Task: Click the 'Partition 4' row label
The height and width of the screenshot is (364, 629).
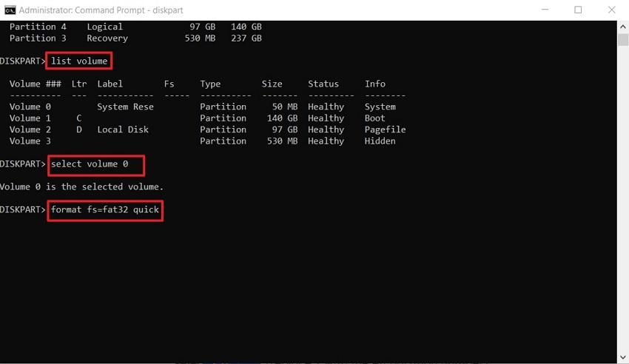Action: [38, 27]
